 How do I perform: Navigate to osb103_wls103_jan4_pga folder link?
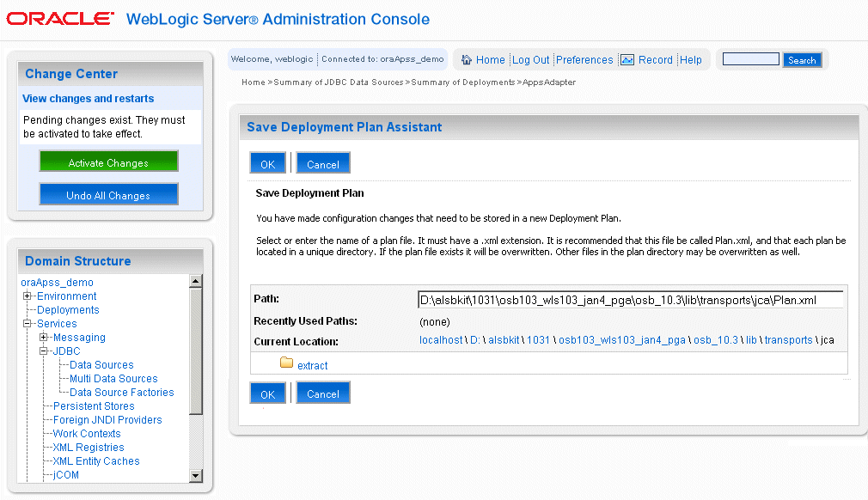tap(621, 340)
